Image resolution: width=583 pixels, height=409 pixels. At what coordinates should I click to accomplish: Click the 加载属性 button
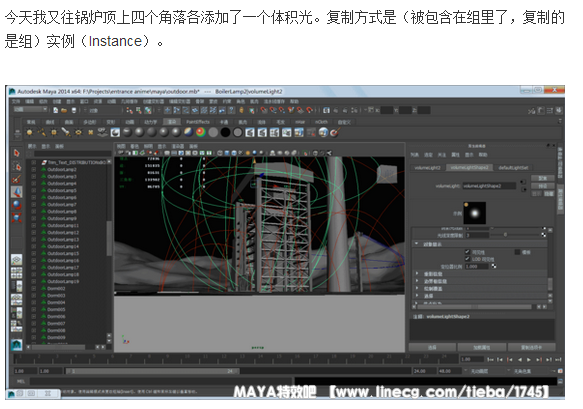481,347
